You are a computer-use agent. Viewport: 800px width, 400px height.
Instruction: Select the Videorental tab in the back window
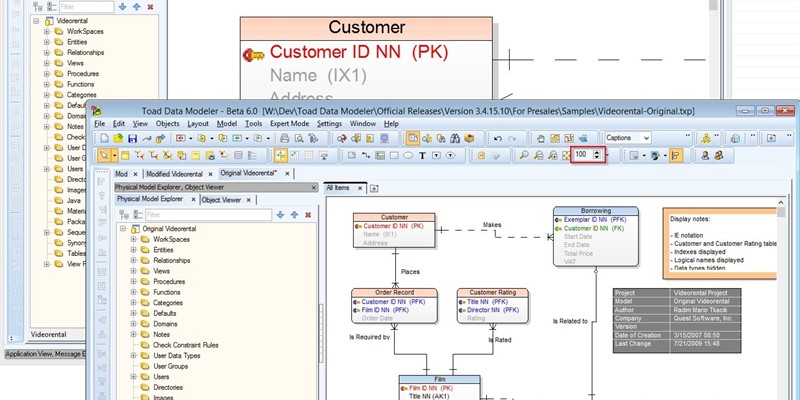(48, 334)
